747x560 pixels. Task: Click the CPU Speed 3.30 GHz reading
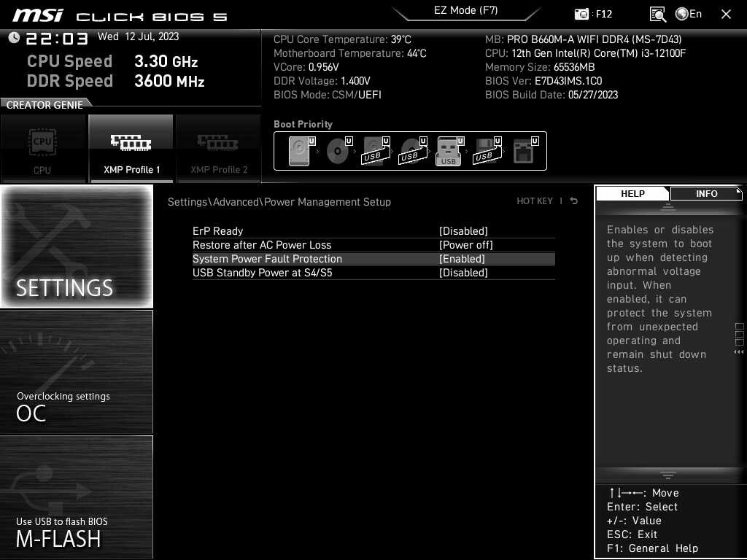[112, 61]
